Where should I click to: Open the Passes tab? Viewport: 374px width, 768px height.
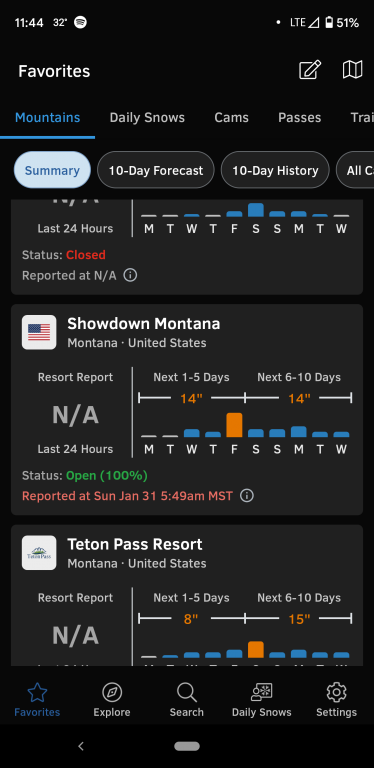(x=300, y=118)
